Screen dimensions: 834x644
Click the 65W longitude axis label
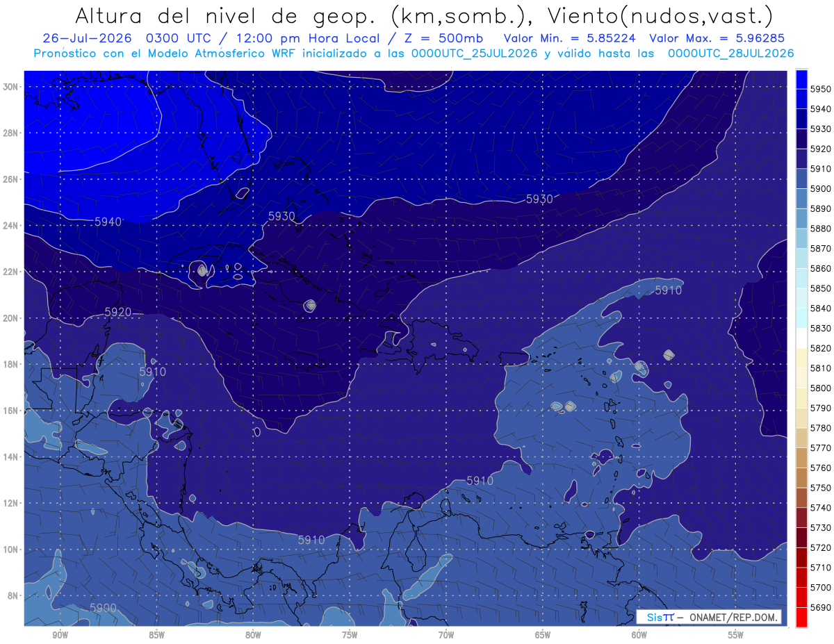(543, 635)
